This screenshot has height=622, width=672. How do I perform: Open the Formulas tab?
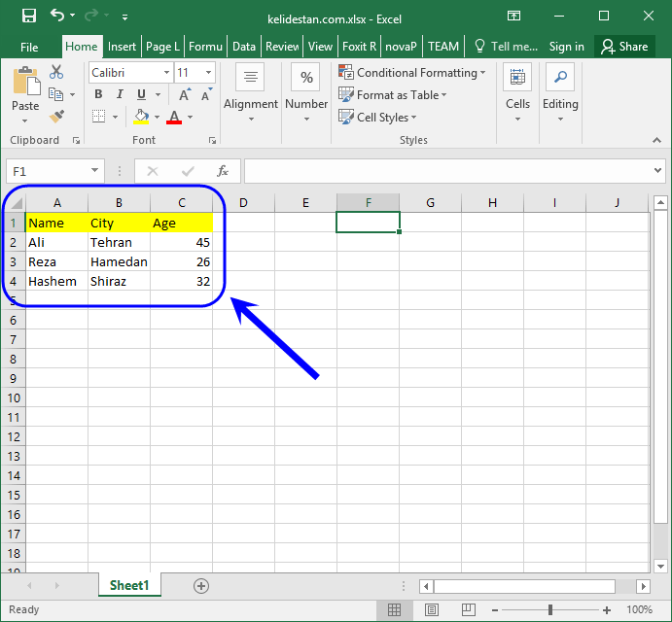[x=205, y=47]
